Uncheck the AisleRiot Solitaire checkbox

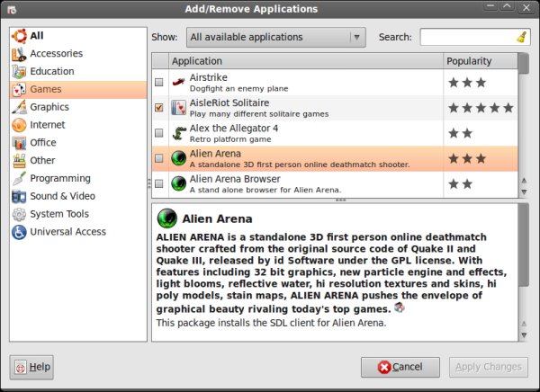point(159,108)
